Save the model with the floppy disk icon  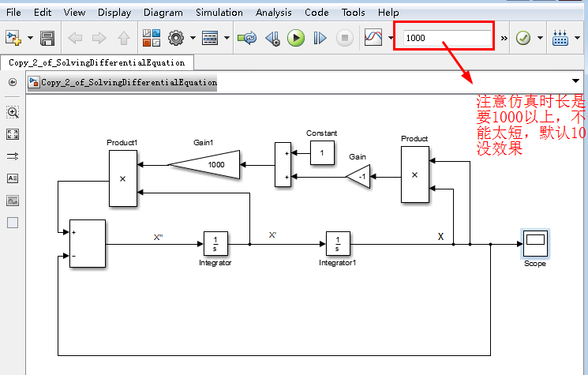[x=47, y=38]
